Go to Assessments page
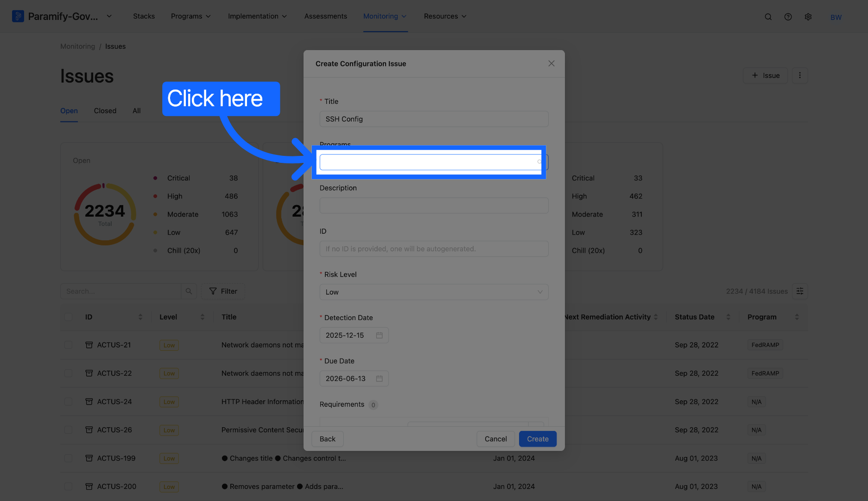868x501 pixels. click(326, 16)
